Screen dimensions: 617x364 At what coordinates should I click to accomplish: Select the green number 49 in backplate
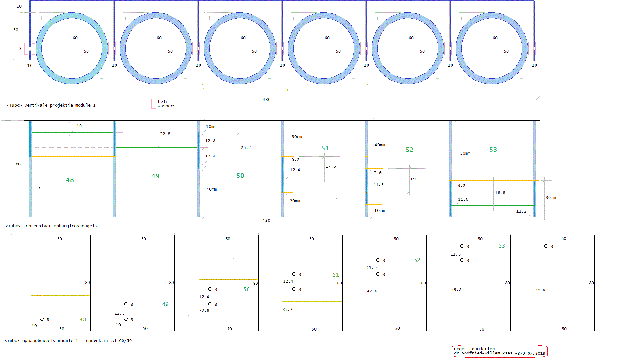(155, 176)
